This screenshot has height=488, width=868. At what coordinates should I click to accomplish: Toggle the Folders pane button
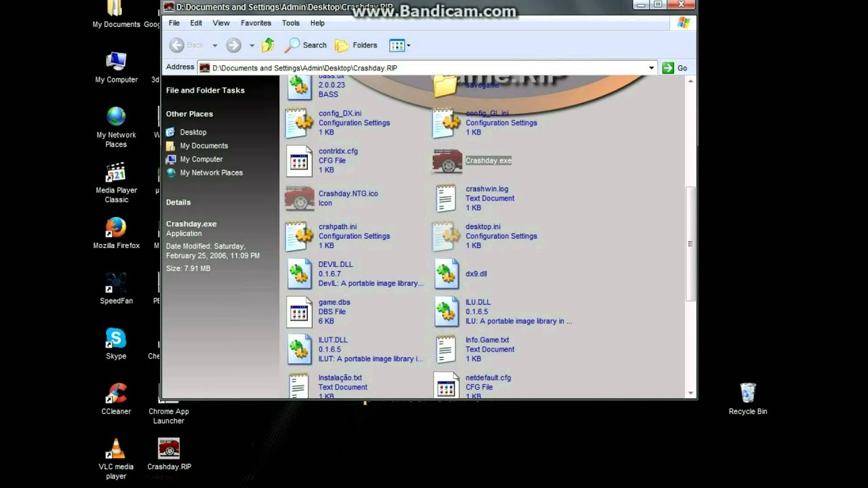pos(356,45)
